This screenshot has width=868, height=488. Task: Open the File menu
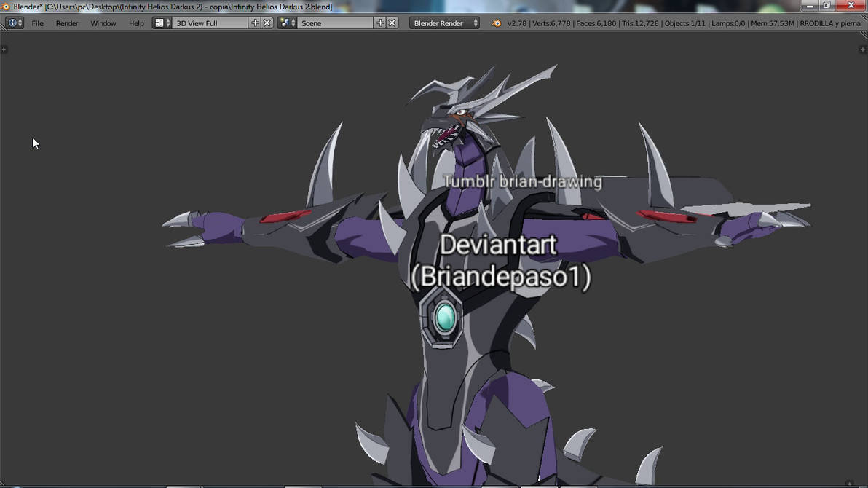(x=37, y=23)
